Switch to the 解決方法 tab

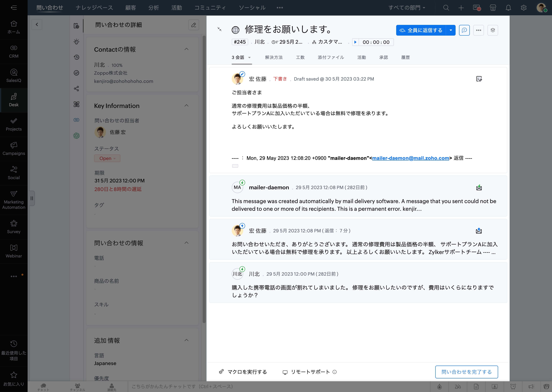click(274, 57)
